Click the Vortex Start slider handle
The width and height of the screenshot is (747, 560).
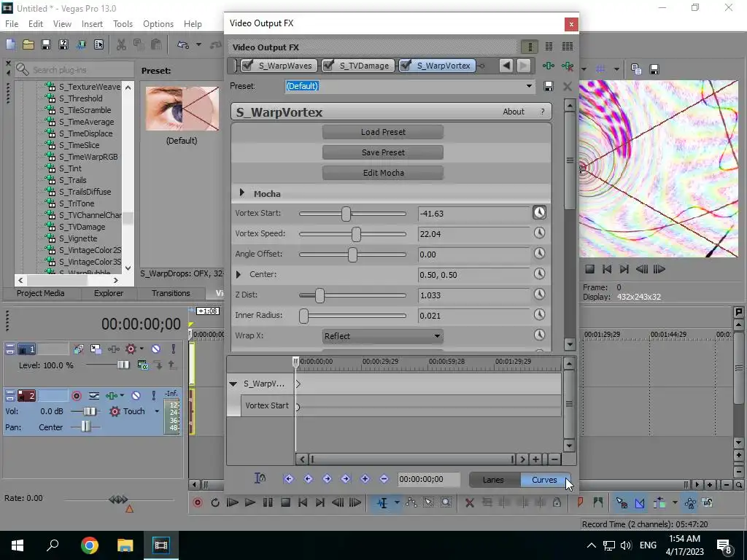[x=347, y=214]
